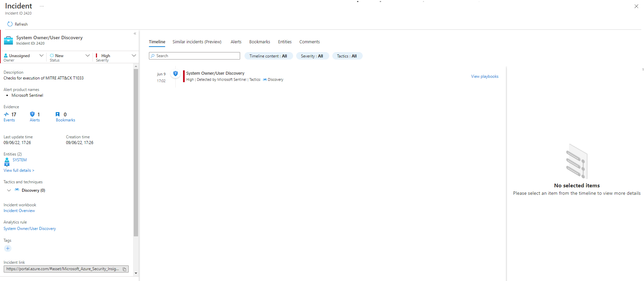Image resolution: width=644 pixels, height=281 pixels.
Task: Collapse the left details pane
Action: (x=135, y=33)
